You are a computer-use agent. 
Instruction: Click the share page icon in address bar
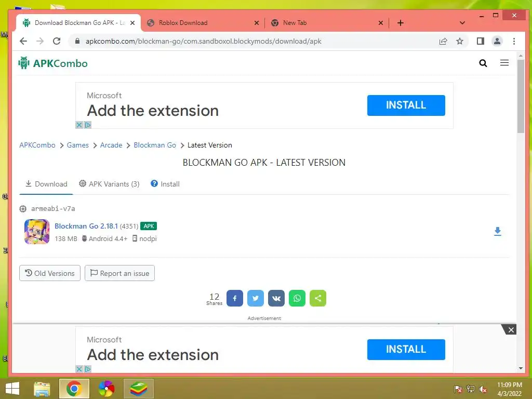(443, 42)
